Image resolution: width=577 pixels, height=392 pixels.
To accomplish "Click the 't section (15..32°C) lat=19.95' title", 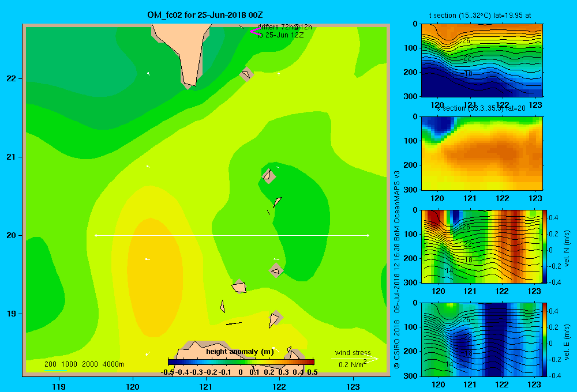I will [480, 16].
